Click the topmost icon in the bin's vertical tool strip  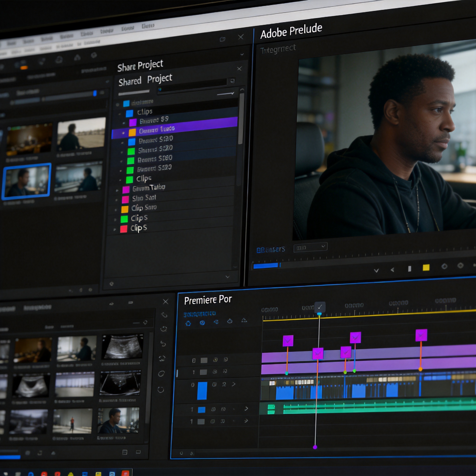pos(164,315)
